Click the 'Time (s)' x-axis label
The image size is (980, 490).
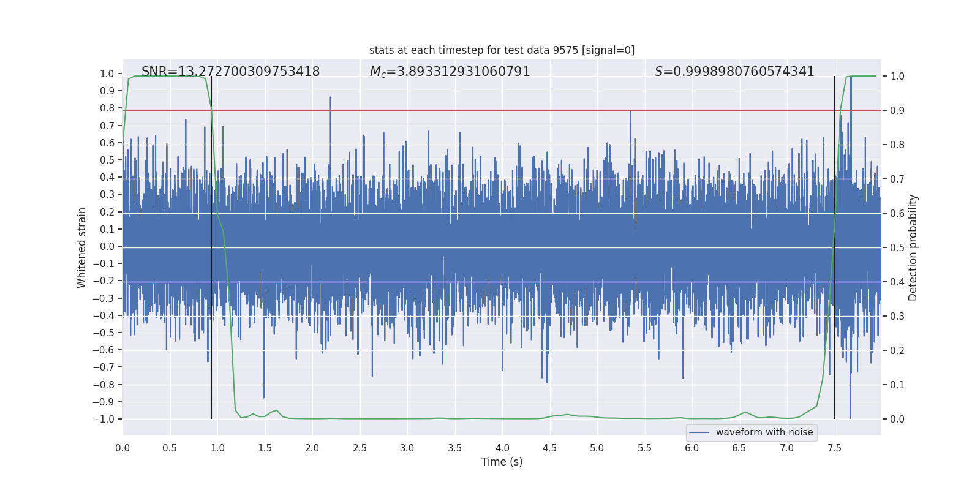tap(502, 462)
